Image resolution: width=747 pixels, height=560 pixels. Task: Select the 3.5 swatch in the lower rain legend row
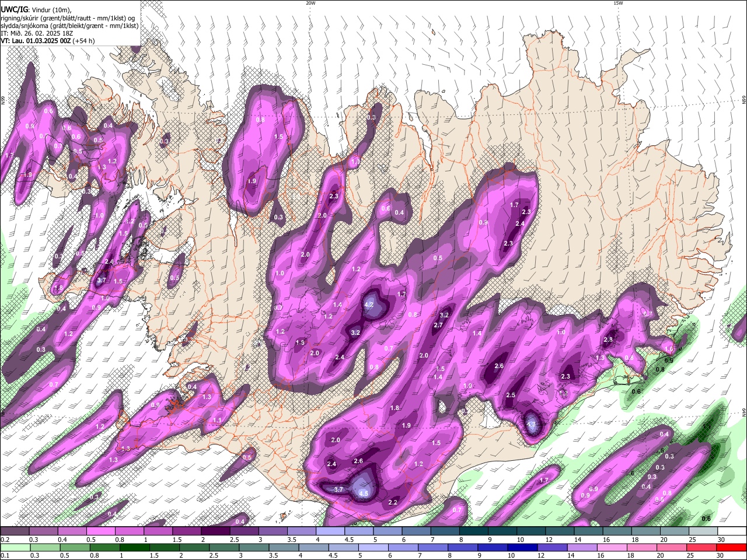pos(284,547)
